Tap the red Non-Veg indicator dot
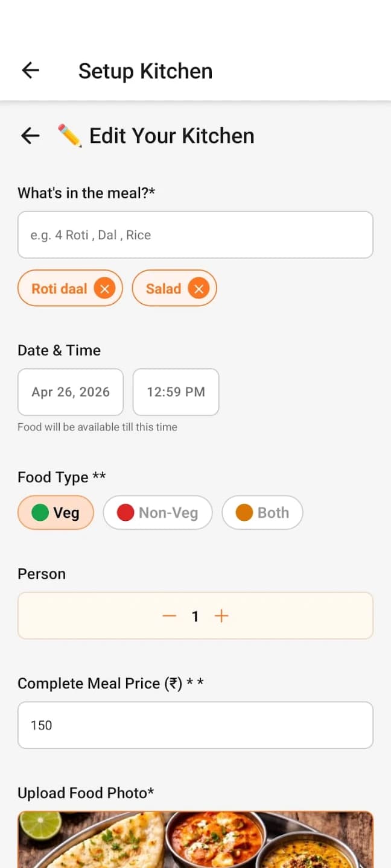This screenshot has width=391, height=868. tap(125, 512)
